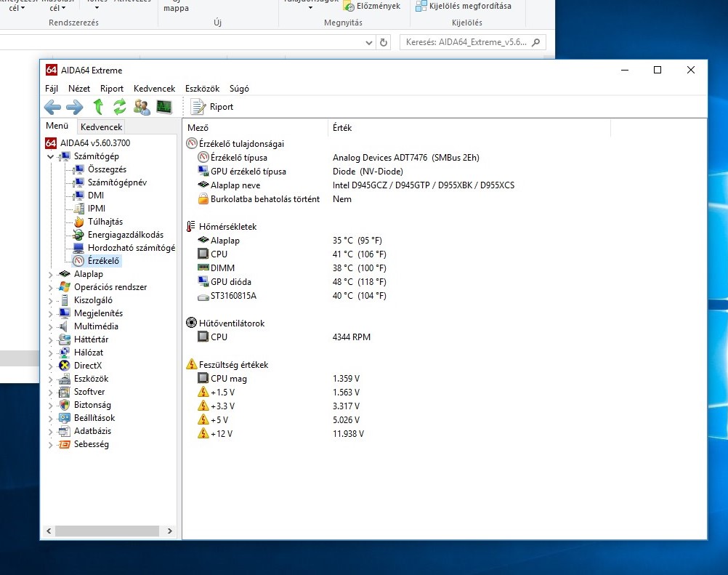The image size is (728, 575).
Task: Click the Sebesség benchmark icon
Action: pos(65,444)
